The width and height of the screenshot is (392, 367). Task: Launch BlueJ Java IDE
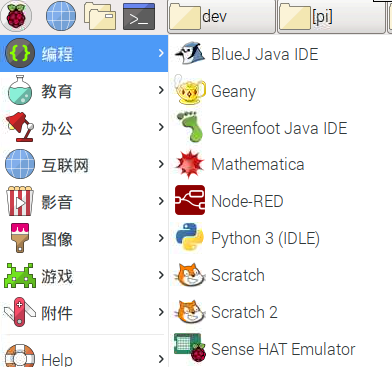[x=280, y=53]
